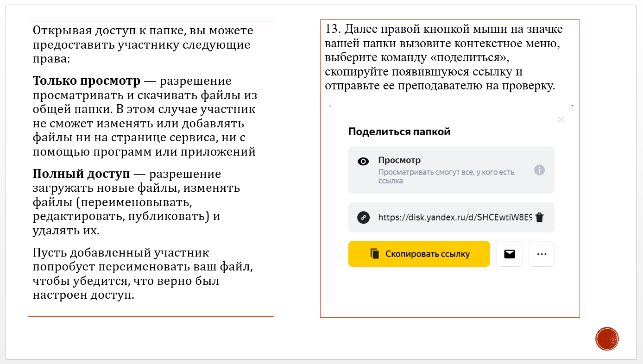Image resolution: width=643 pixels, height=364 pixels.
Task: Click the Открывая доступ к папке paragraph
Action: coord(143,45)
